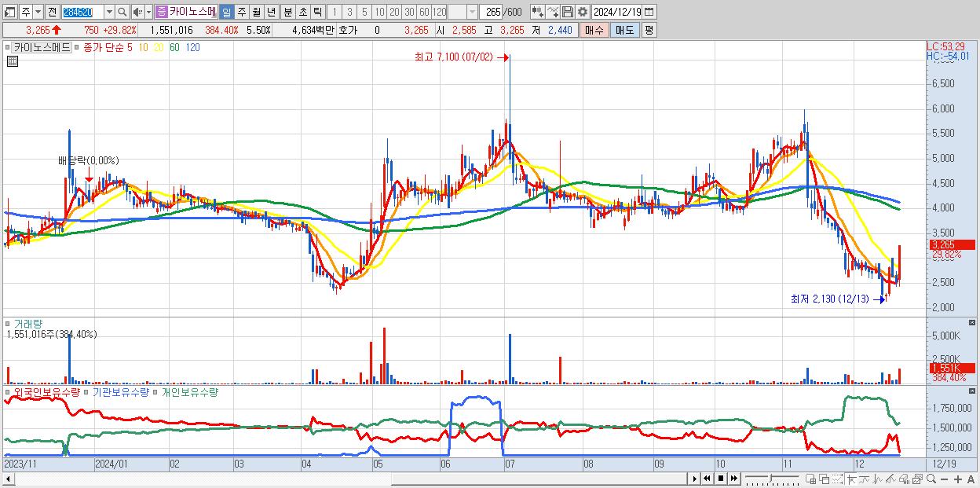Image resolution: width=980 pixels, height=488 pixels.
Task: Click the candle count field showing 265
Action: pyautogui.click(x=492, y=12)
